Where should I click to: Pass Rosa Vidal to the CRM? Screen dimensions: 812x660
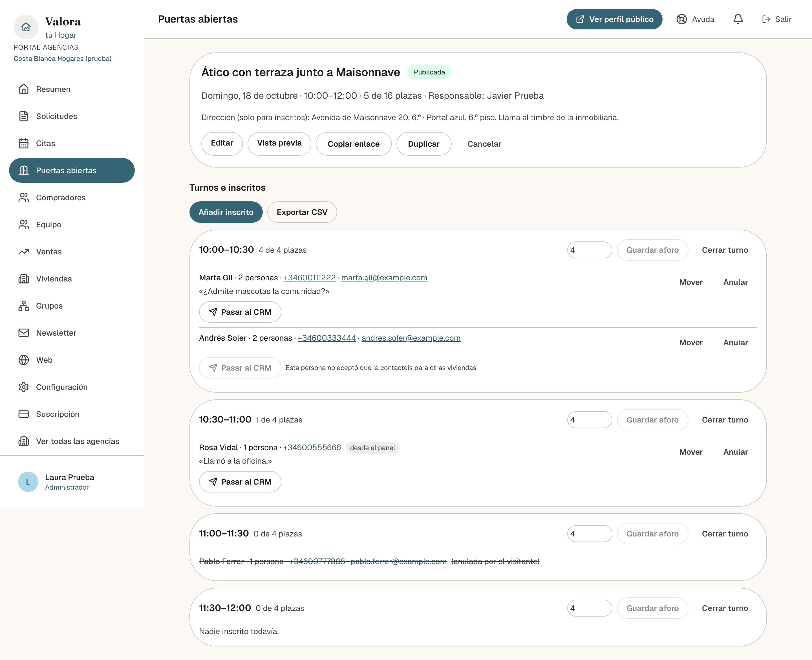tap(240, 482)
